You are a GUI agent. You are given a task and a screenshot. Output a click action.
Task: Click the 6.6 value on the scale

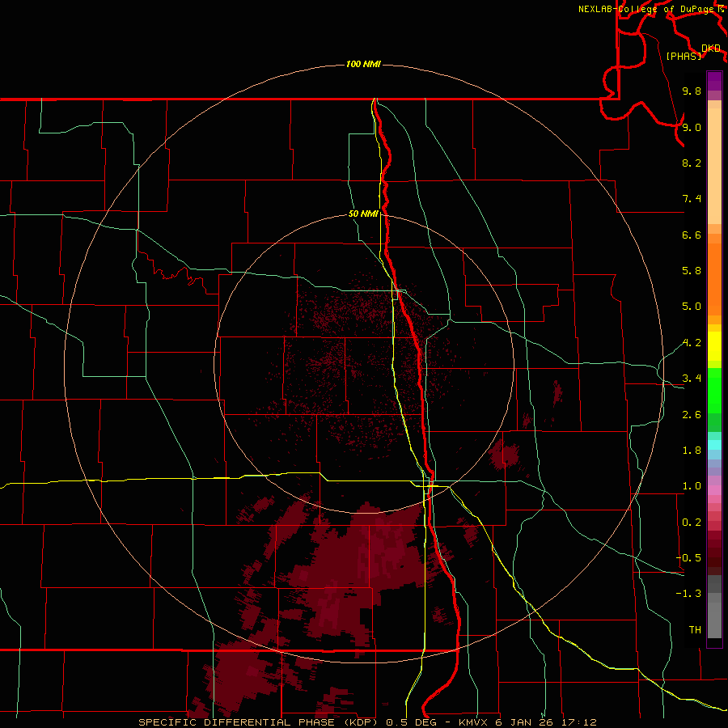click(x=692, y=235)
